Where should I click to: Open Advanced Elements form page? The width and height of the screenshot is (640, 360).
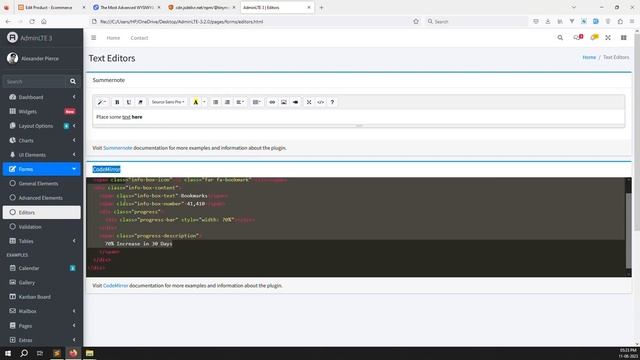(42, 198)
